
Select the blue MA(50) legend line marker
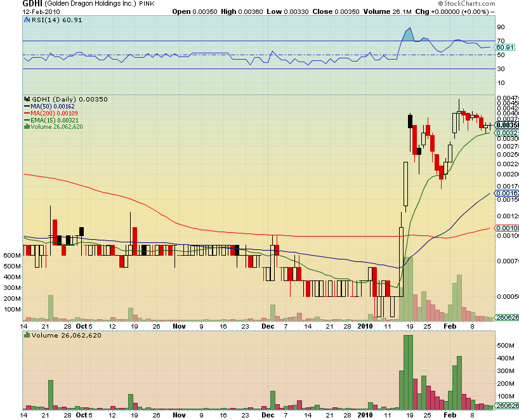27,106
